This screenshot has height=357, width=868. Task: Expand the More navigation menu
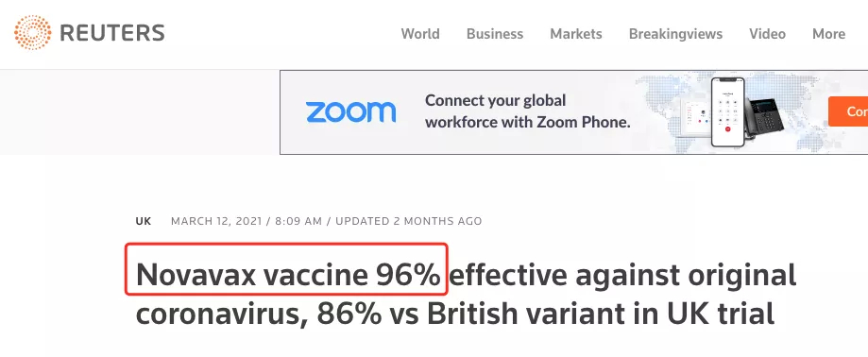click(x=828, y=34)
